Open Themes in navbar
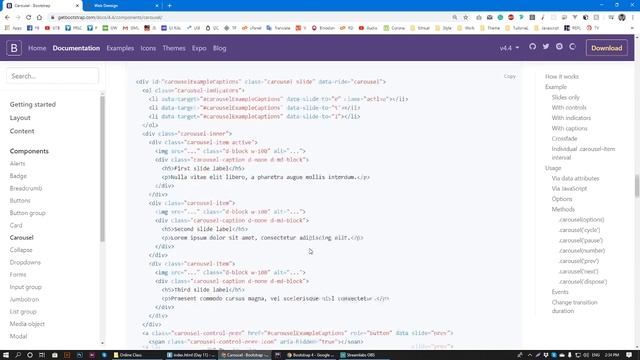The height and width of the screenshot is (360, 640). (x=174, y=48)
